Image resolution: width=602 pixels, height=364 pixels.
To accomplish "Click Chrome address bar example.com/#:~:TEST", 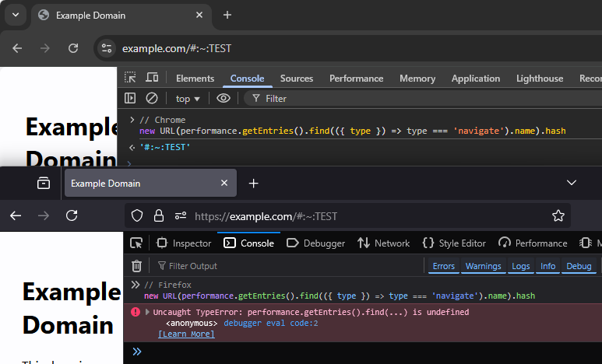I will [177, 48].
